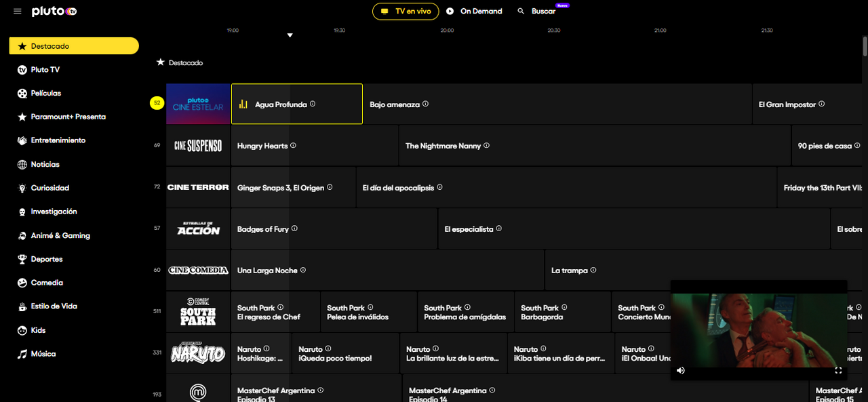Image resolution: width=868 pixels, height=402 pixels.
Task: Switch to TV en vivo tab
Action: pos(406,12)
